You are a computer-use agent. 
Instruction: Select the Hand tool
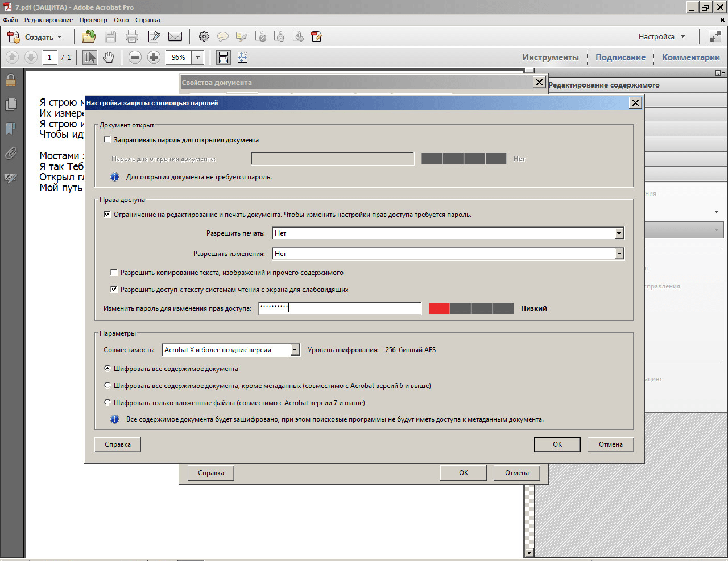coord(109,57)
